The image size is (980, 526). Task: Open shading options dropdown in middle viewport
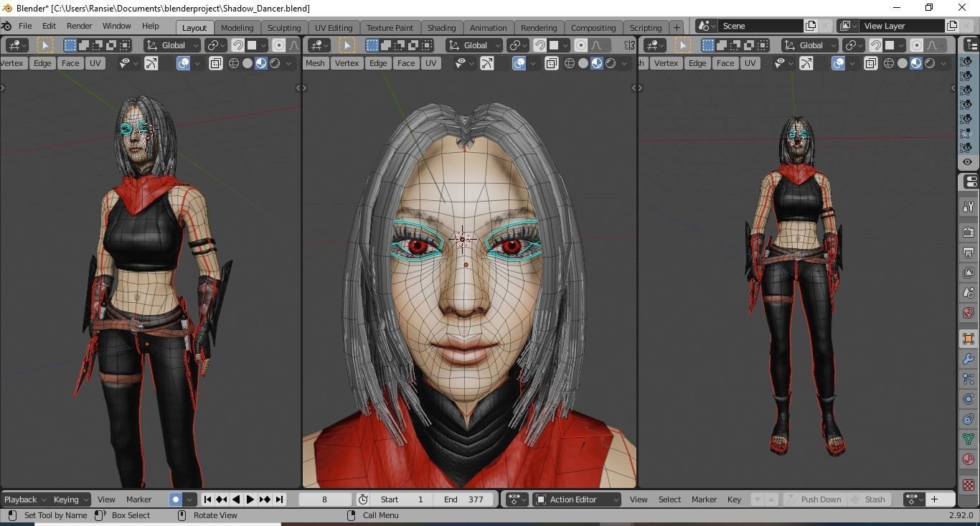pyautogui.click(x=624, y=63)
